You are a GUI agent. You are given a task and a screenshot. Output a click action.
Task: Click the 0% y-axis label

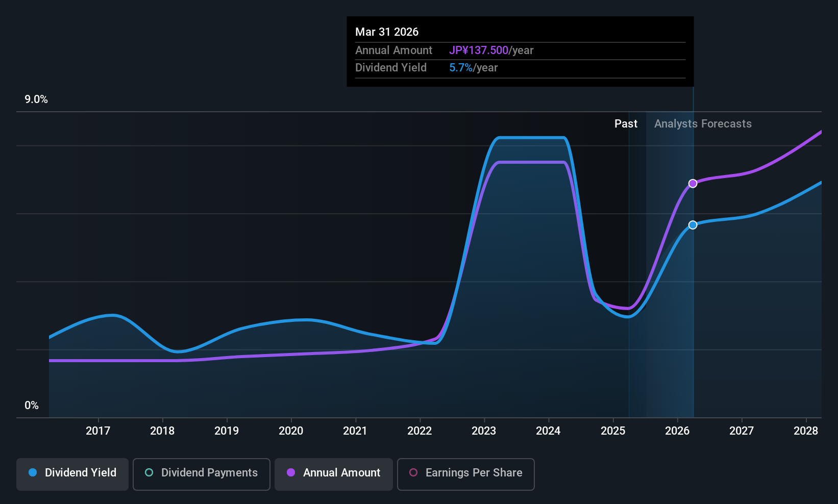pos(32,406)
